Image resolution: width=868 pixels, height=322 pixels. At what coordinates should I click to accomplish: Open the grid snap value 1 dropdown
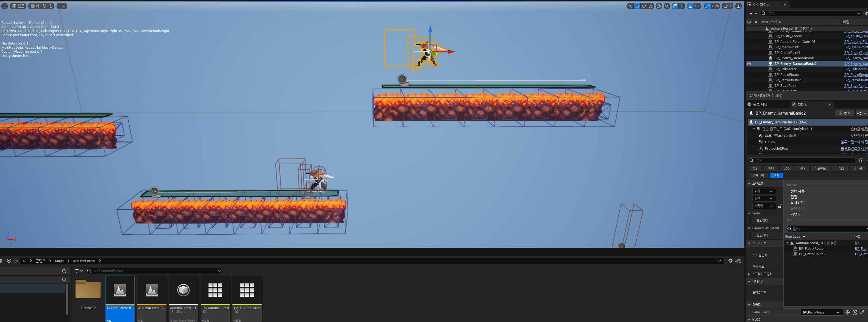click(681, 6)
